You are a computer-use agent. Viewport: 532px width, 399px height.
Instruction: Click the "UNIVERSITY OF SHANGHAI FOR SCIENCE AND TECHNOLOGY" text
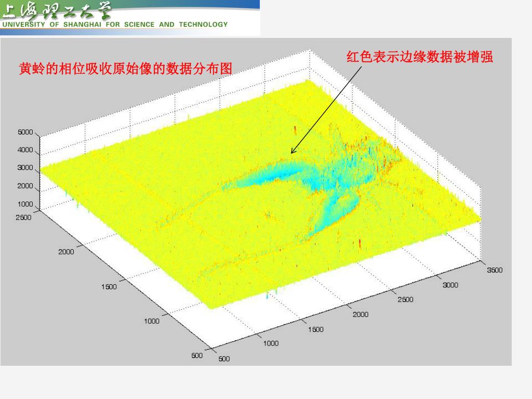pos(115,24)
